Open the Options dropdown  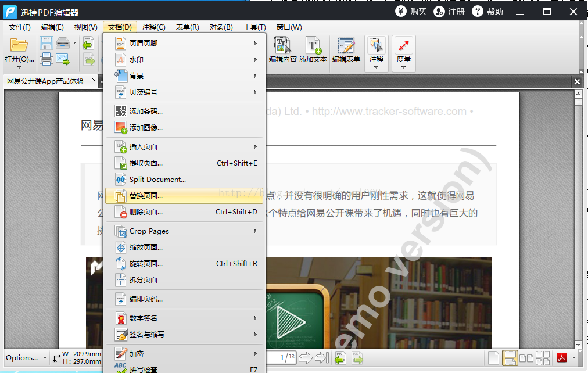[26, 358]
